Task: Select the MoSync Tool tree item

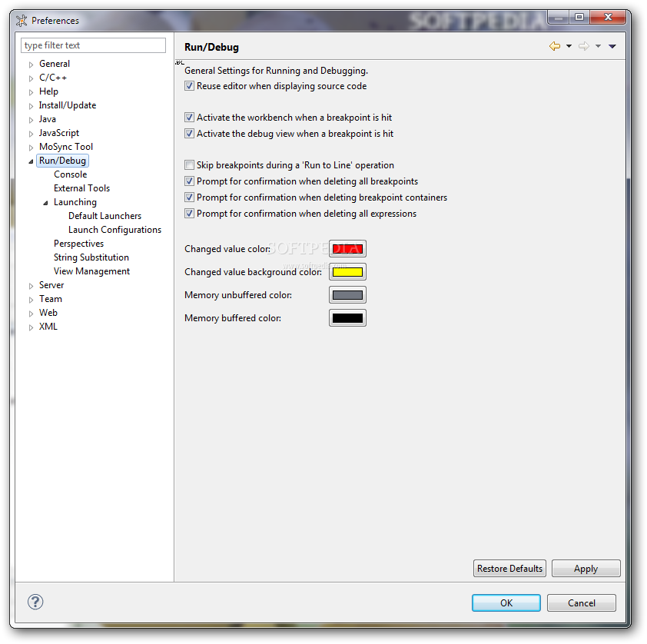Action: tap(66, 147)
